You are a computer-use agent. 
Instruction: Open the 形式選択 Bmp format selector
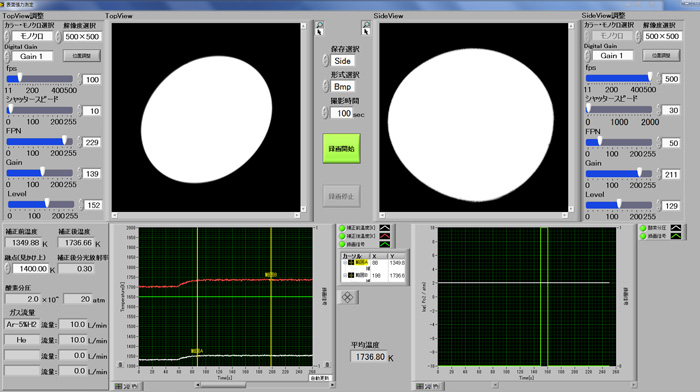pos(342,87)
